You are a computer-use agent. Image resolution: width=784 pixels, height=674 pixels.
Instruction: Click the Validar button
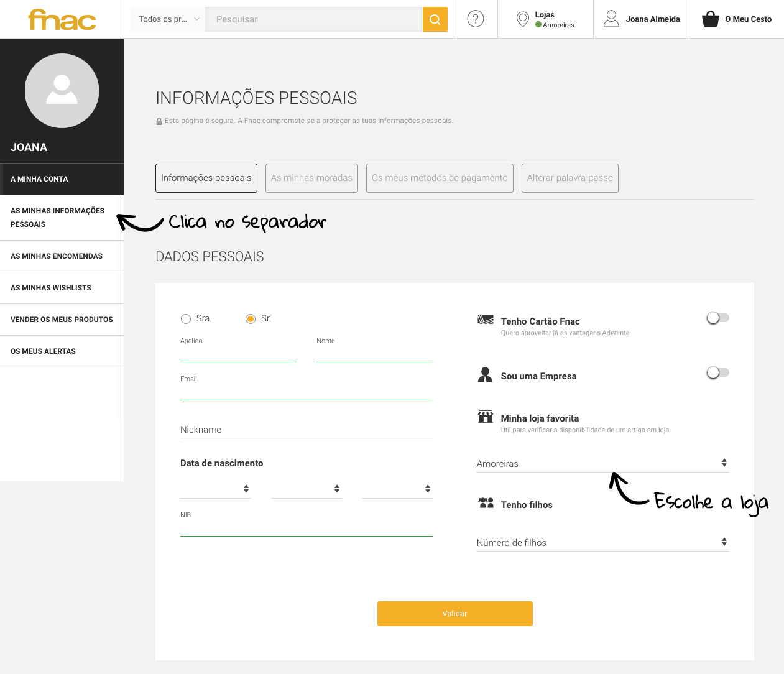(455, 614)
